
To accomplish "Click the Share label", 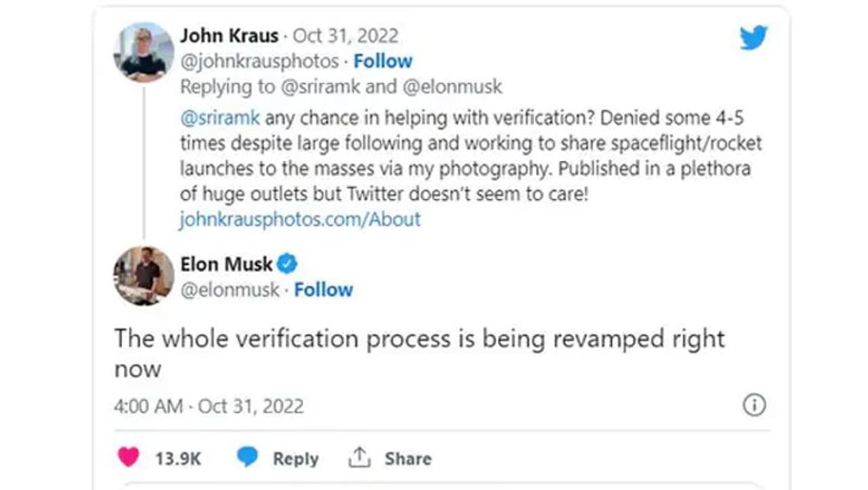I will coord(408,459).
